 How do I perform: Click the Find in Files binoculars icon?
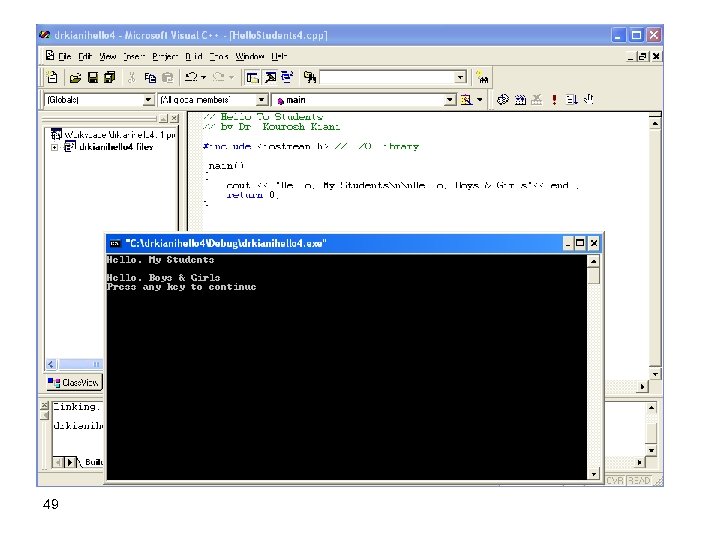[310, 77]
